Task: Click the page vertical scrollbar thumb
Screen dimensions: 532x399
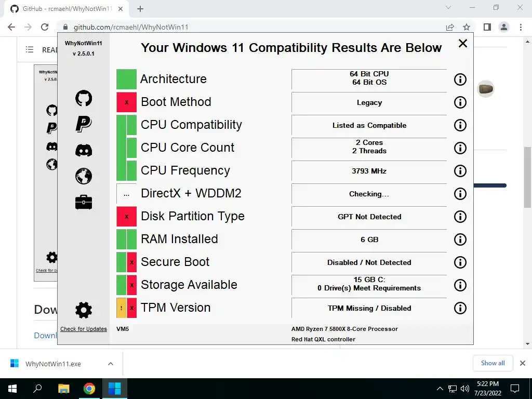Action: pyautogui.click(x=527, y=177)
